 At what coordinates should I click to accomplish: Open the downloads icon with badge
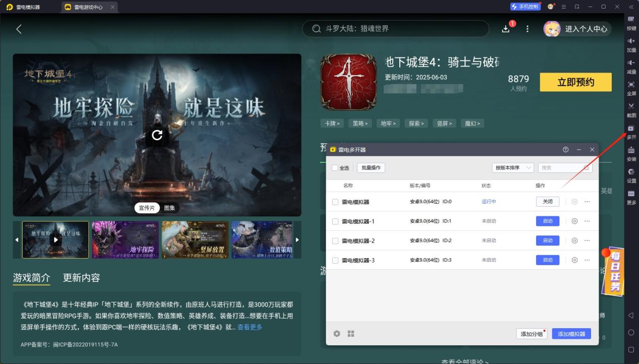(506, 29)
